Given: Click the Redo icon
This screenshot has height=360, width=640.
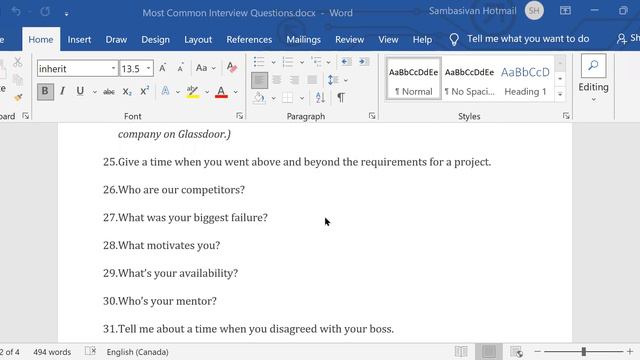Looking at the screenshot, I should pos(45,11).
